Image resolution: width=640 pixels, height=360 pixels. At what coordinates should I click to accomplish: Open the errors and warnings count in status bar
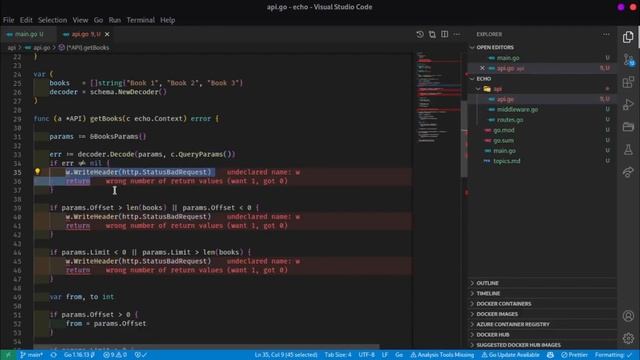click(x=115, y=355)
